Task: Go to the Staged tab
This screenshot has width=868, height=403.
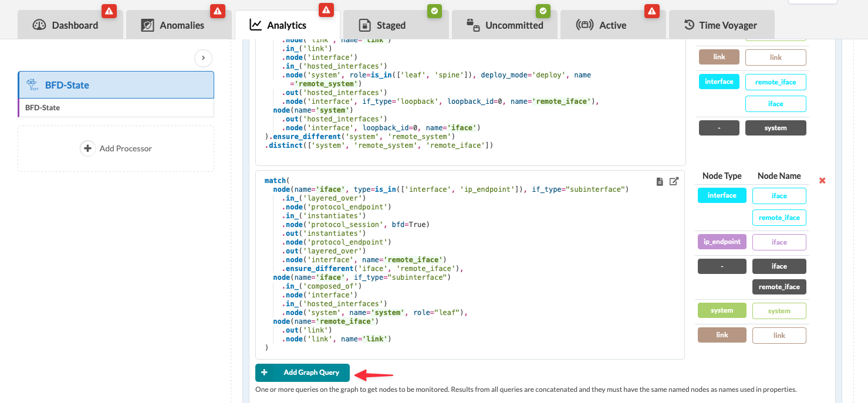Action: pyautogui.click(x=396, y=25)
